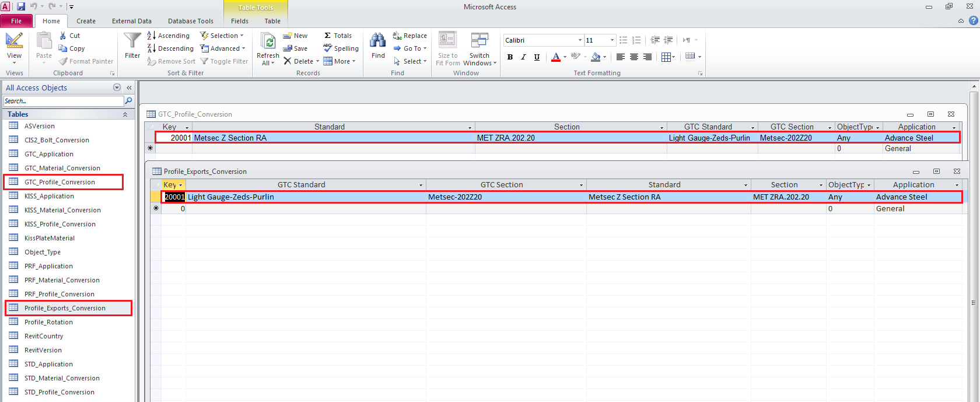This screenshot has width=980, height=402.
Task: Align text left
Action: (620, 57)
